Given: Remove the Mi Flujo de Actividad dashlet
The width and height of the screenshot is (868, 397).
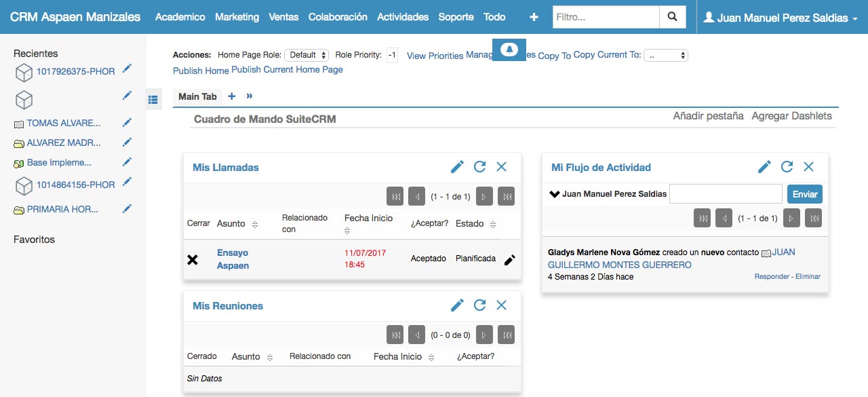Looking at the screenshot, I should [x=808, y=167].
